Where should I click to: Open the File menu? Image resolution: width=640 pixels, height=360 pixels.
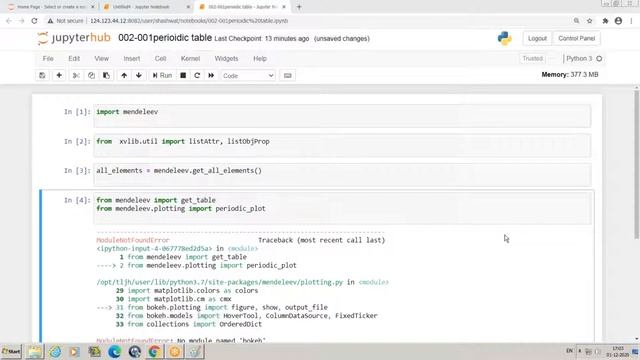[48, 59]
